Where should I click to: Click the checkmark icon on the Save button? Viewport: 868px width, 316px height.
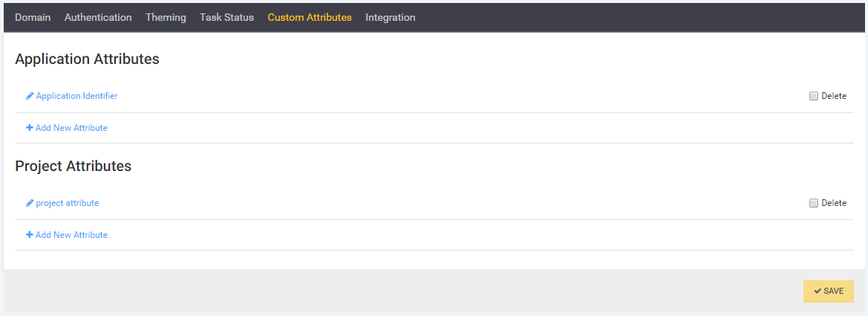click(x=818, y=291)
